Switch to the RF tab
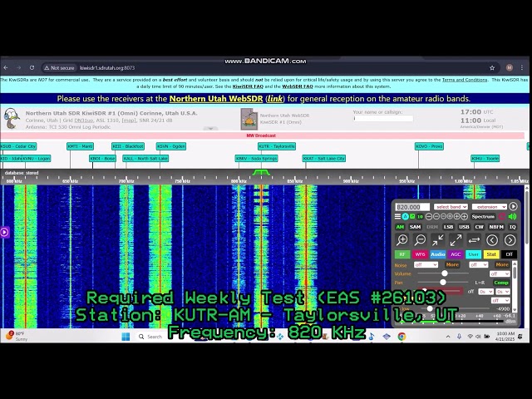 pos(402,254)
